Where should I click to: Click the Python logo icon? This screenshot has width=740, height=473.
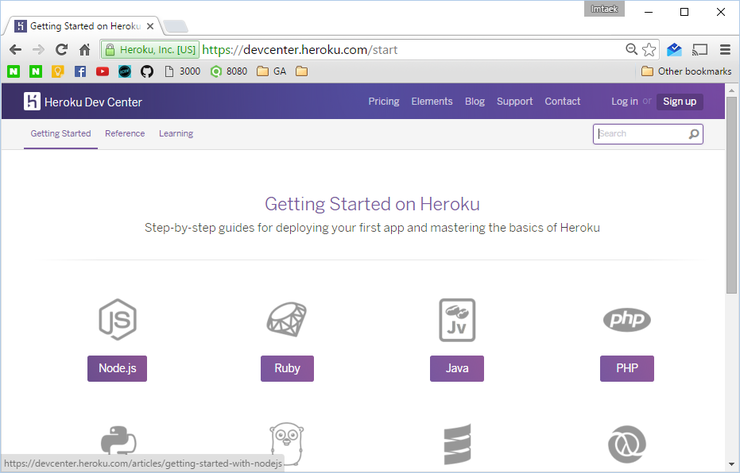[118, 440]
